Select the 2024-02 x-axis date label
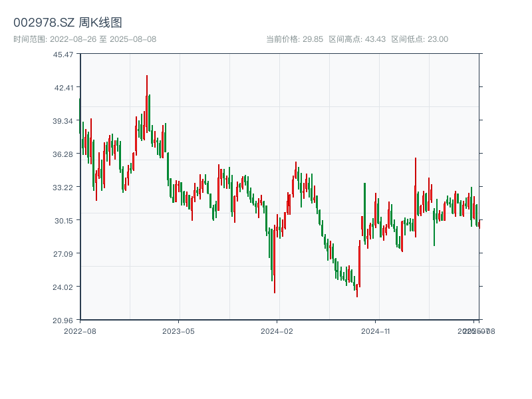 [277, 331]
